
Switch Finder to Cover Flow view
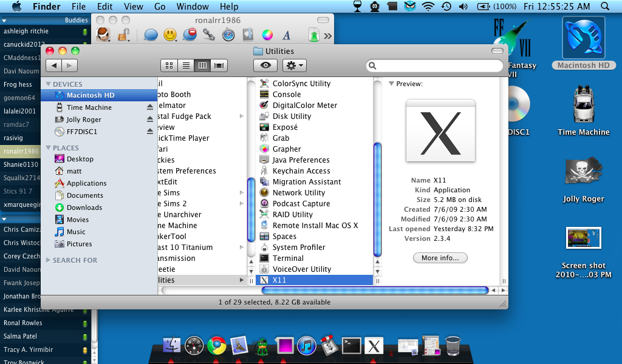(219, 66)
